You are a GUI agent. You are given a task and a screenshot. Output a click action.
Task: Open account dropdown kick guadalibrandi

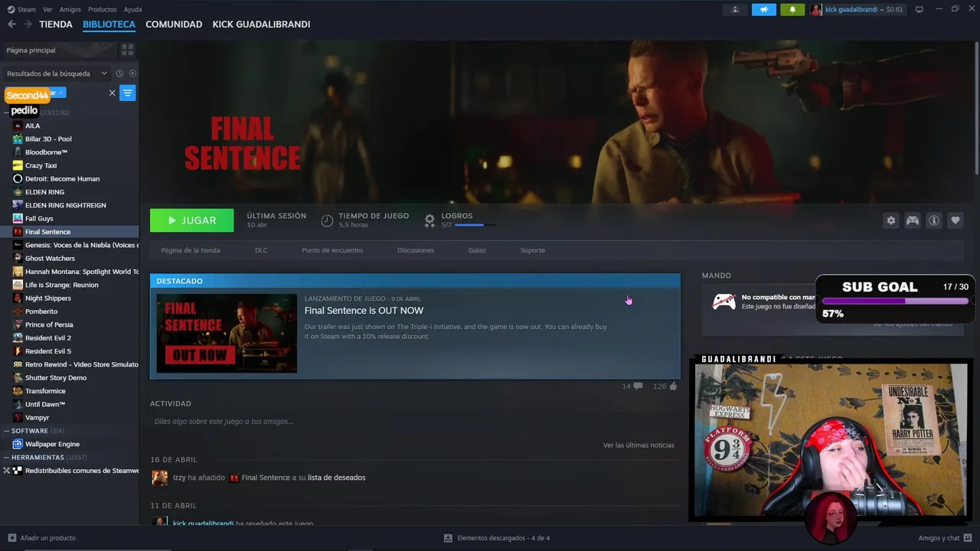coord(857,9)
